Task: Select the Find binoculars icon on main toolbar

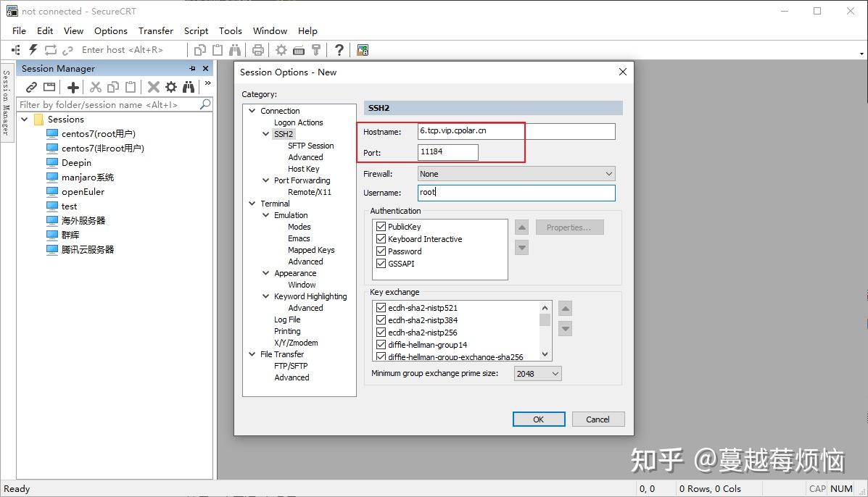Action: [x=236, y=49]
